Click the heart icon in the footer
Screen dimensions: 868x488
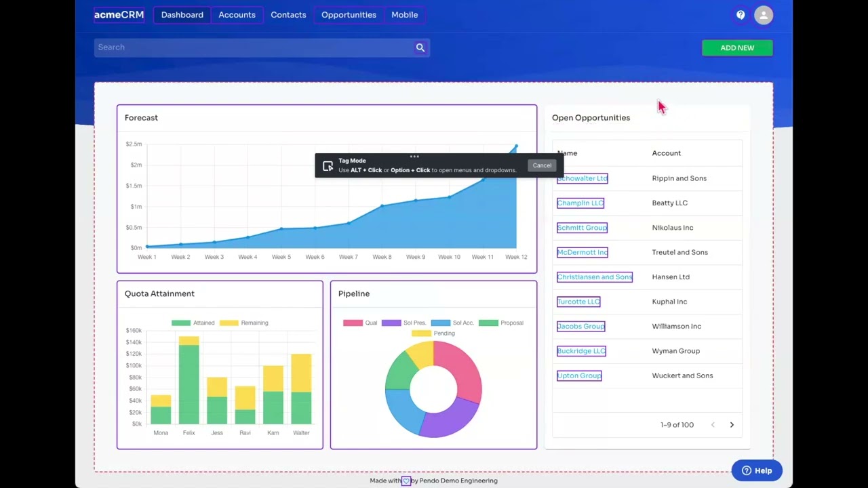pyautogui.click(x=406, y=481)
